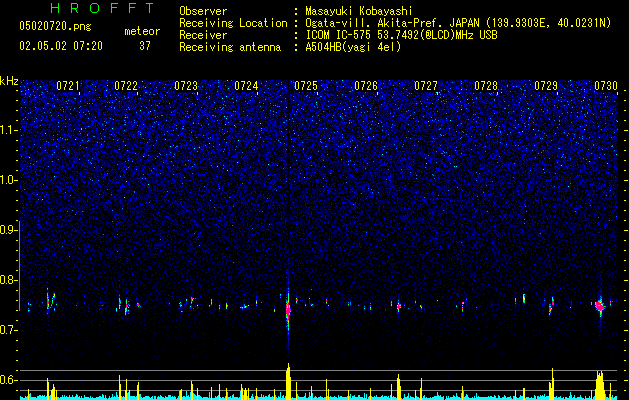Screen dimensions: 629x400
Task: Select the file name 05020720.png
Action: [x=55, y=26]
